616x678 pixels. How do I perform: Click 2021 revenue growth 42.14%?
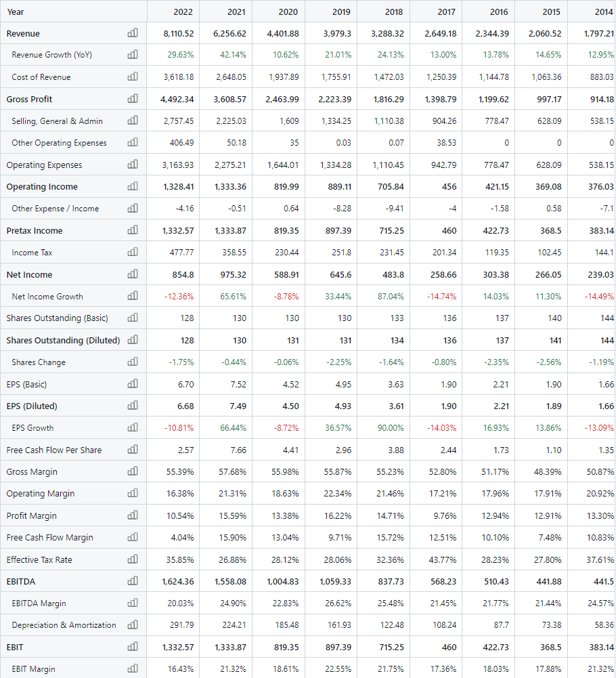pos(233,55)
